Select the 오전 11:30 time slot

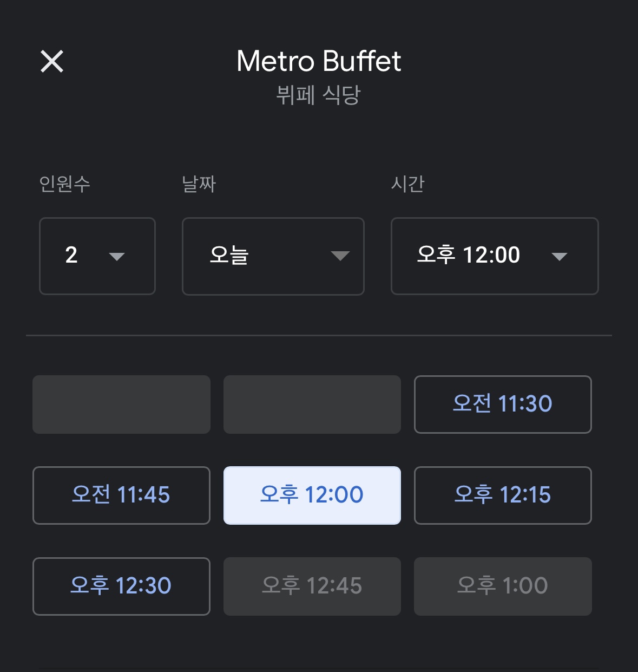pos(502,404)
